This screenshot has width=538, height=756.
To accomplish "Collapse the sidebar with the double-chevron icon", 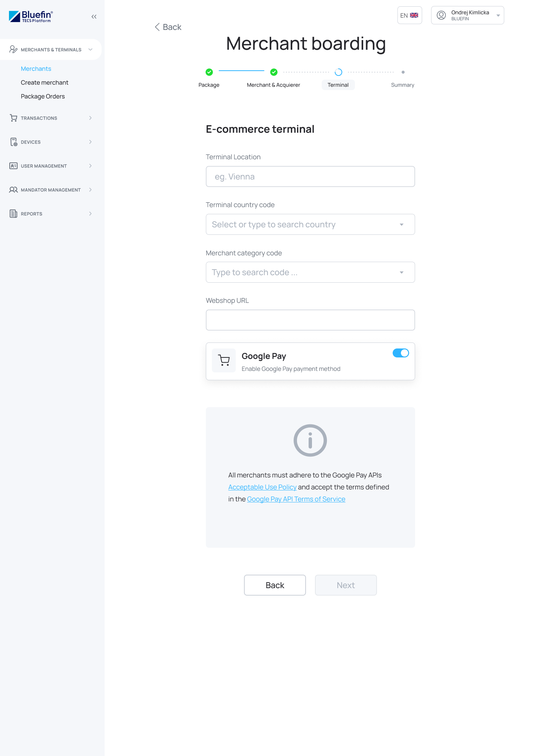I will (94, 16).
